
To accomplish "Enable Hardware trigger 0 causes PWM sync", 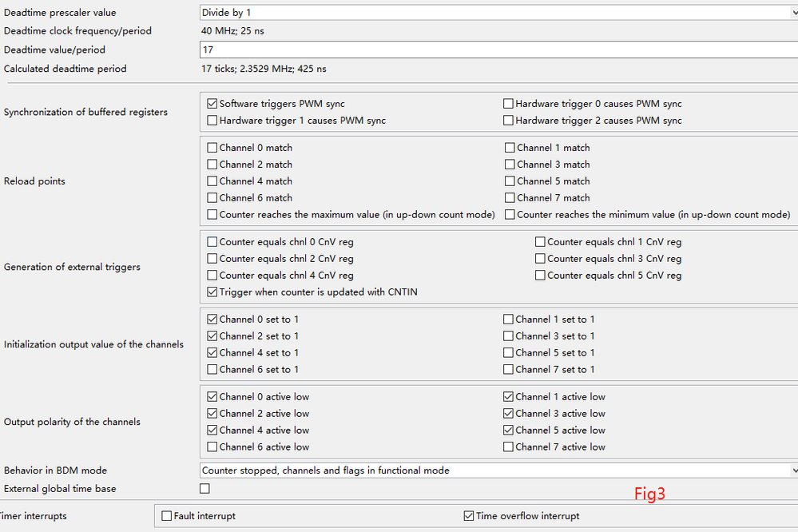I will 509,104.
